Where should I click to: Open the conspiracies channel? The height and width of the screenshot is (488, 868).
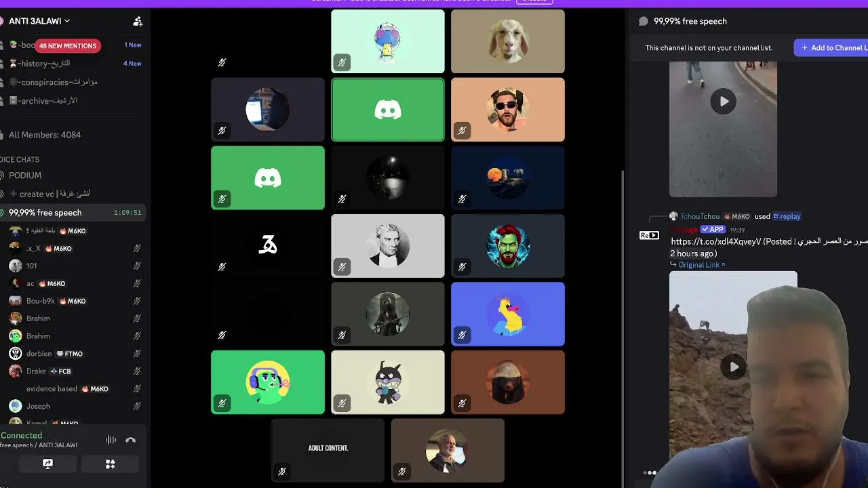tap(53, 82)
